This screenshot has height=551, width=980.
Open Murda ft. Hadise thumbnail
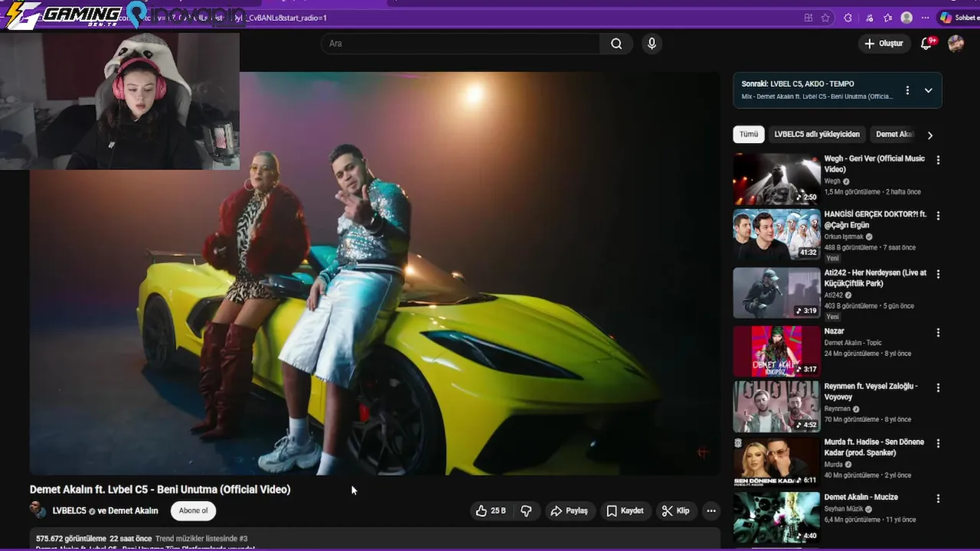(x=776, y=462)
